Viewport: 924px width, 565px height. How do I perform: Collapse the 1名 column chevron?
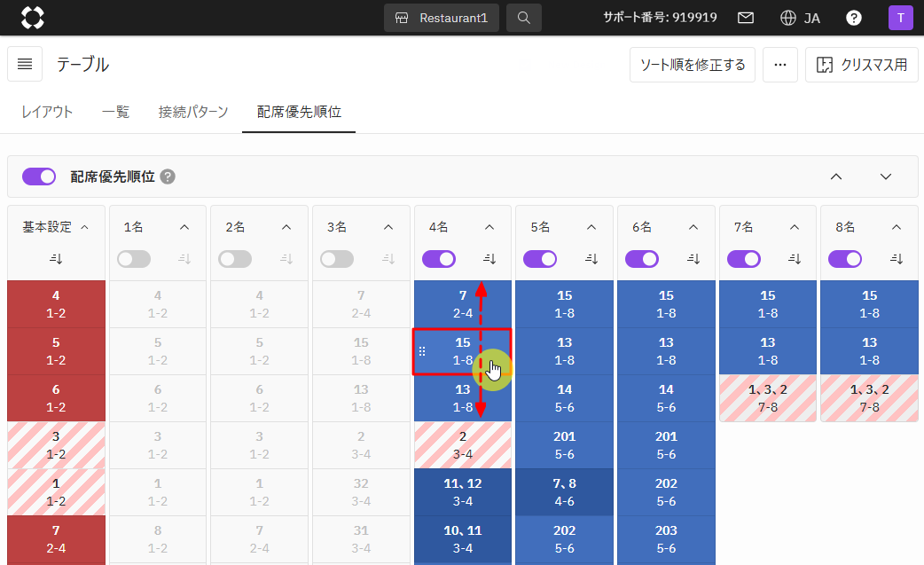(x=184, y=227)
